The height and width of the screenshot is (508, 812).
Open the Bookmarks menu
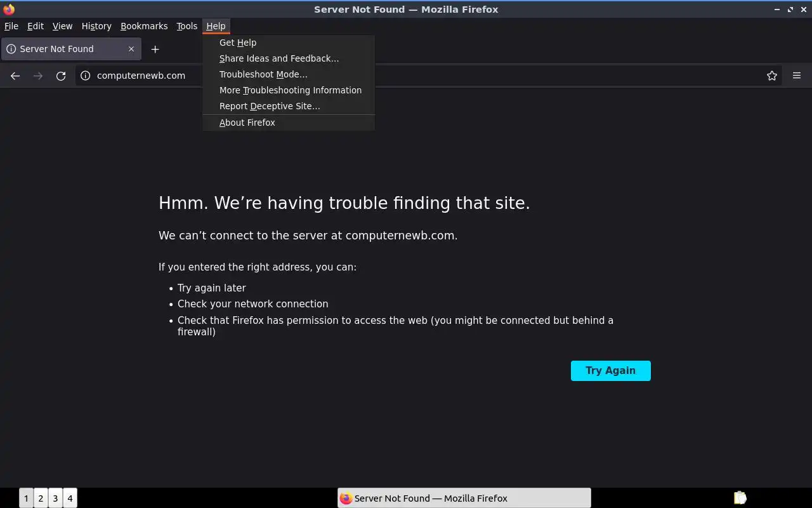[x=144, y=26]
